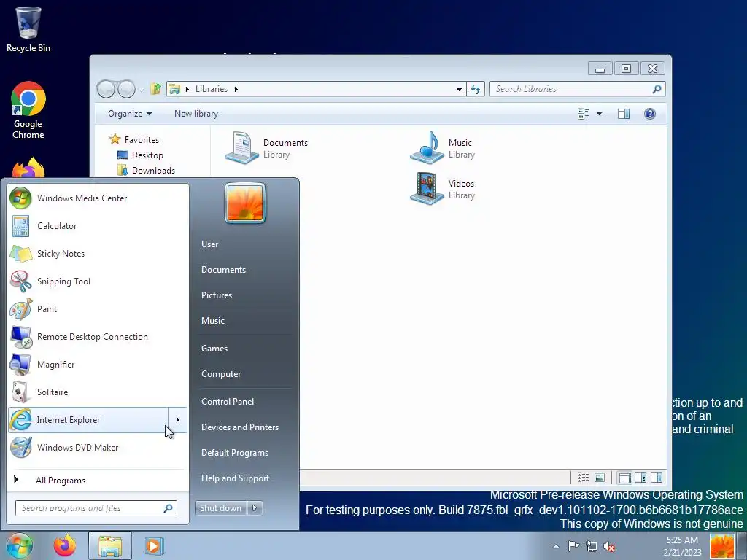Open recent pages dropdown in Explorer
This screenshot has height=560, width=747.
(x=141, y=90)
